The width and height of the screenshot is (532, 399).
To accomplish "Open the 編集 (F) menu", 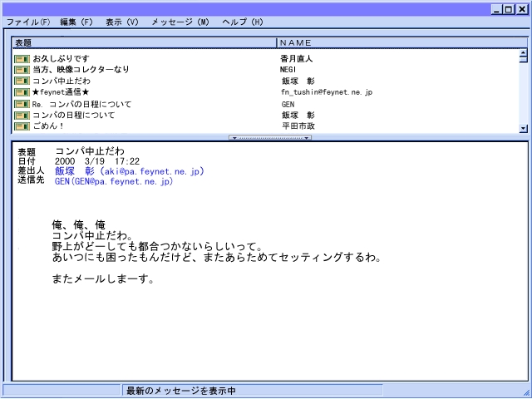I will (x=76, y=22).
